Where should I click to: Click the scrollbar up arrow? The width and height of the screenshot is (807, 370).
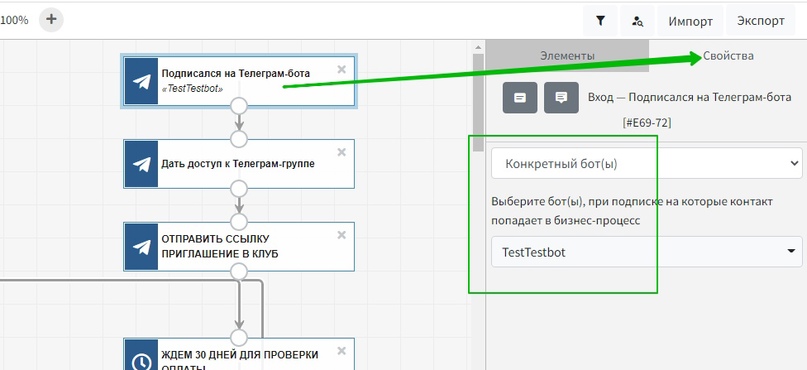pyautogui.click(x=479, y=47)
